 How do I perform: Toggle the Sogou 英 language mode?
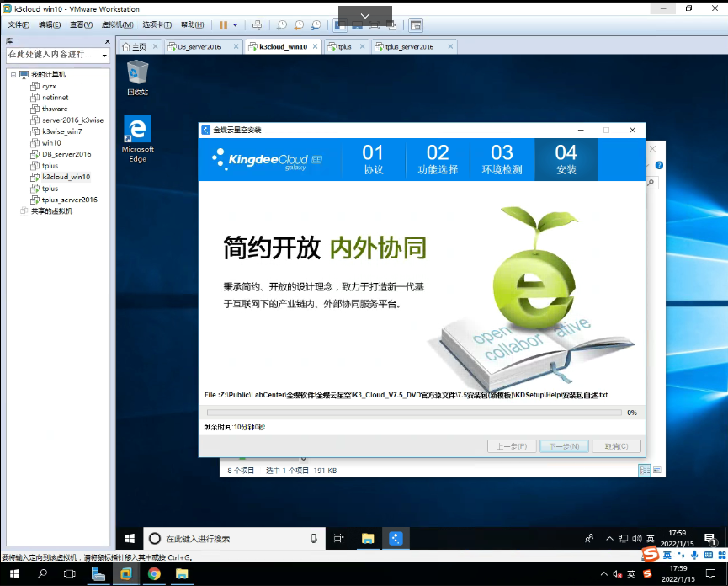667,555
